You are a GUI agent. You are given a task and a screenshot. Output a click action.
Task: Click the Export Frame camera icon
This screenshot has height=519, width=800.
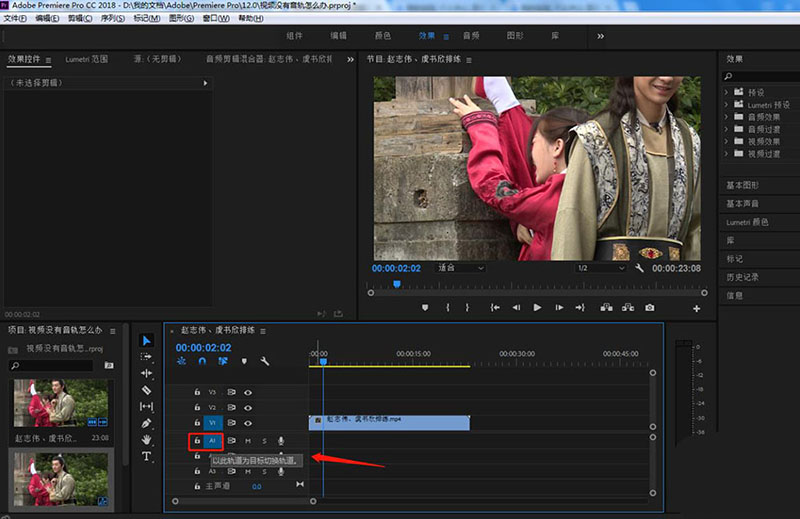[649, 307]
